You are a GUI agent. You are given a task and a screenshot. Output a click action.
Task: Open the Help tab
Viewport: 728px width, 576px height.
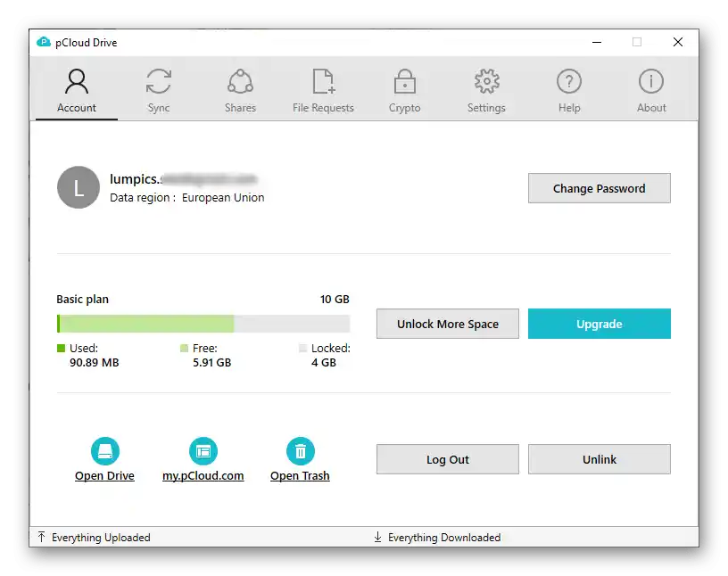click(569, 91)
